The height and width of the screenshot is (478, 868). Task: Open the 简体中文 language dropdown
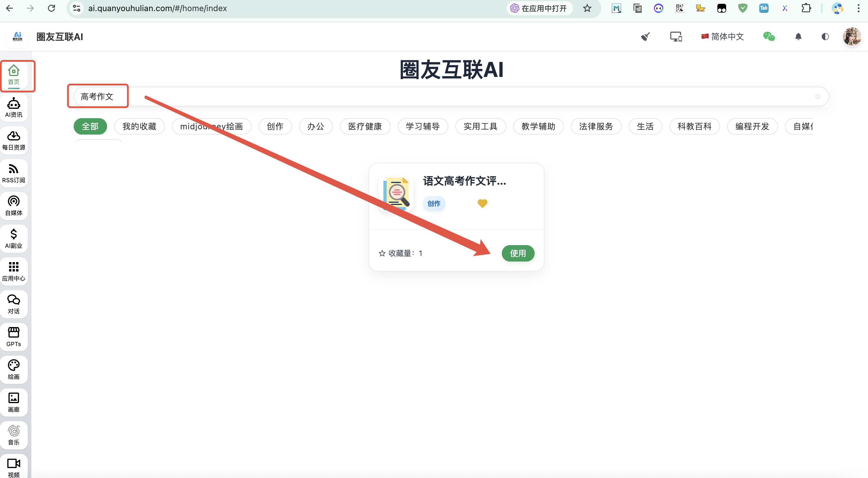click(722, 36)
